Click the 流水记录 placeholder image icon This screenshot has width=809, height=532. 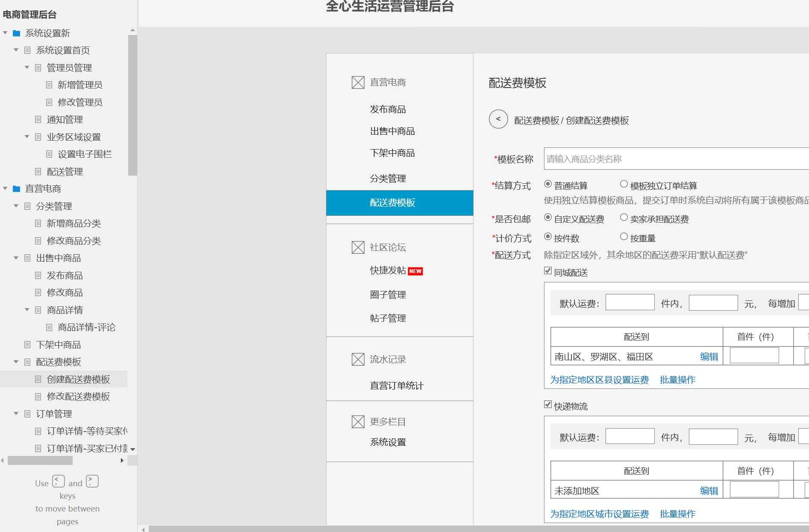357,359
